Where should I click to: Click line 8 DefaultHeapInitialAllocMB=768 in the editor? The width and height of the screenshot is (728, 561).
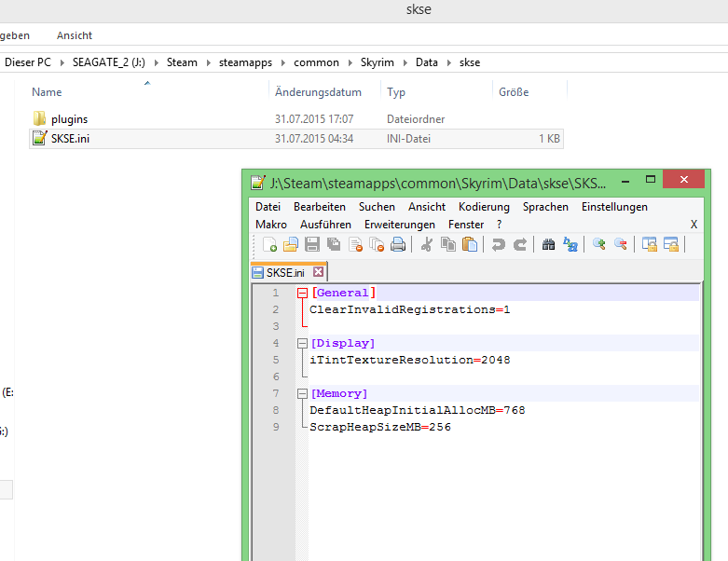pyautogui.click(x=417, y=410)
